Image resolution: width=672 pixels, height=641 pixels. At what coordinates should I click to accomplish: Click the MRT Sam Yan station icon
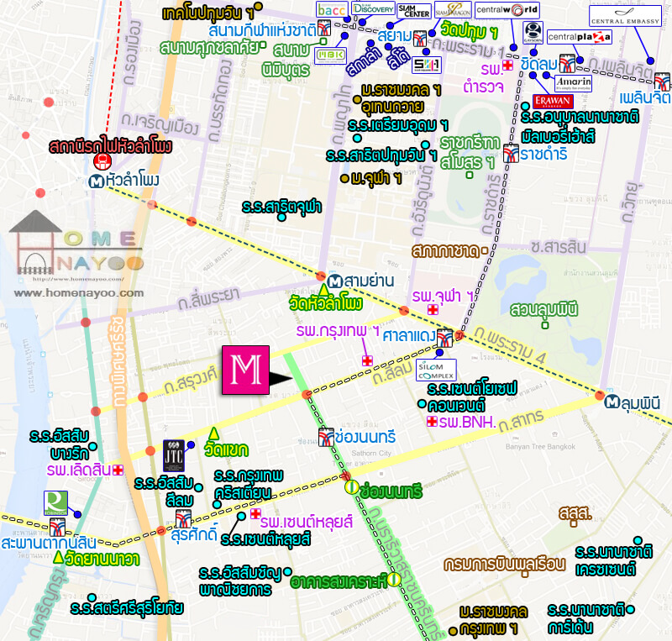pos(335,281)
